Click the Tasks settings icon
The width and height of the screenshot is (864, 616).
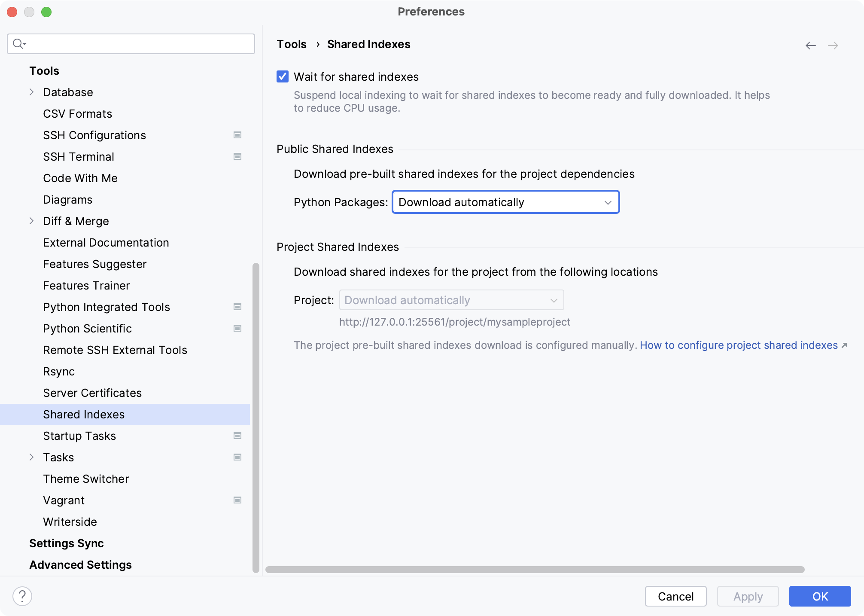238,457
